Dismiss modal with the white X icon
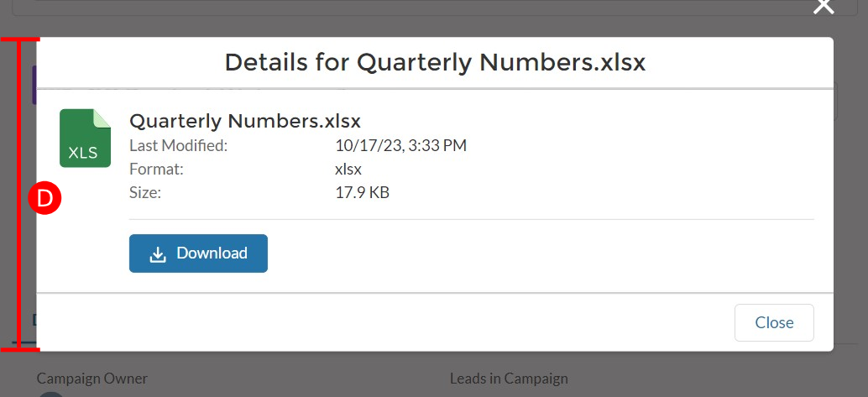The height and width of the screenshot is (397, 868). [824, 7]
